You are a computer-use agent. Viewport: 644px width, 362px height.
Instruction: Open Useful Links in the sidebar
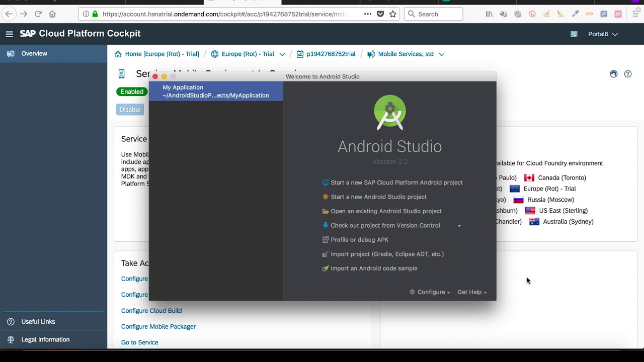(x=38, y=322)
